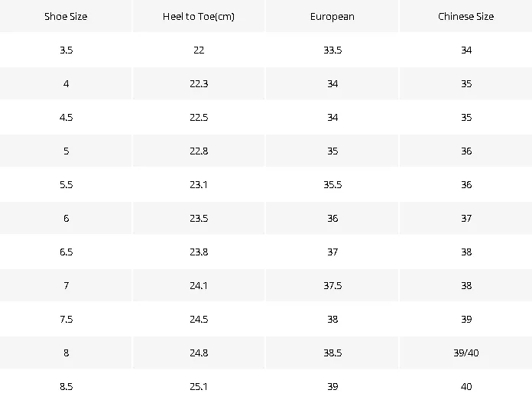Select the 23.5 heel to toe value
Viewport: 532px width, 403px height.
[199, 218]
